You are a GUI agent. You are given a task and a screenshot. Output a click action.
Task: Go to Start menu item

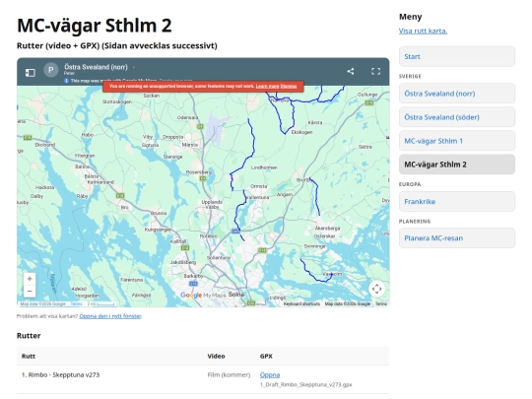457,57
